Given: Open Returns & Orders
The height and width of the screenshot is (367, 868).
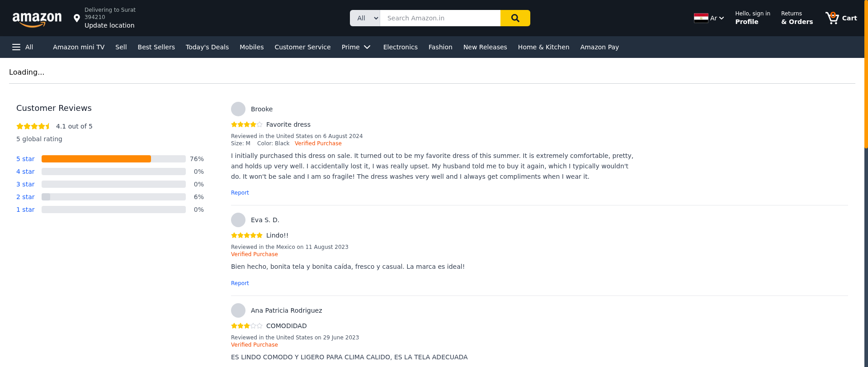Looking at the screenshot, I should [797, 18].
